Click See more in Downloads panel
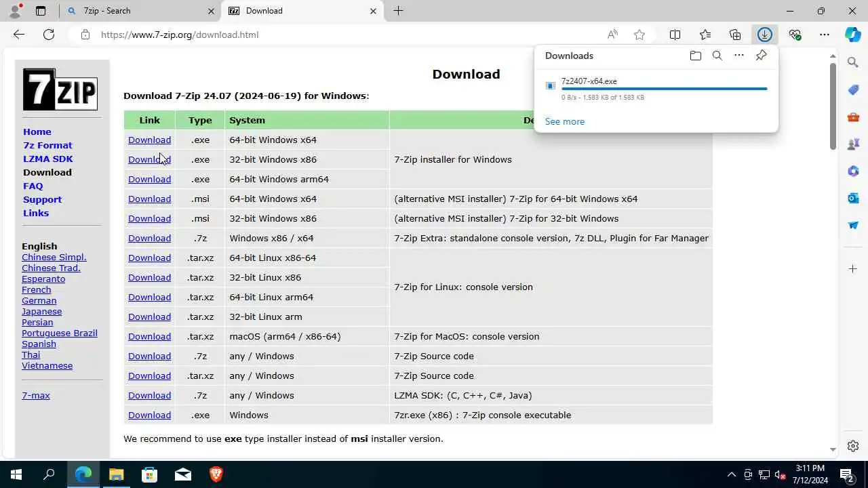 564,121
